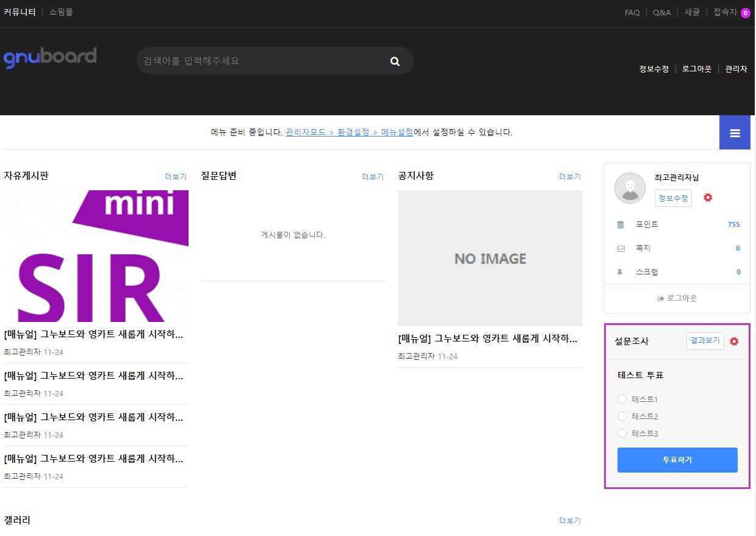Click the 게시물이 없습니다. message

[293, 235]
